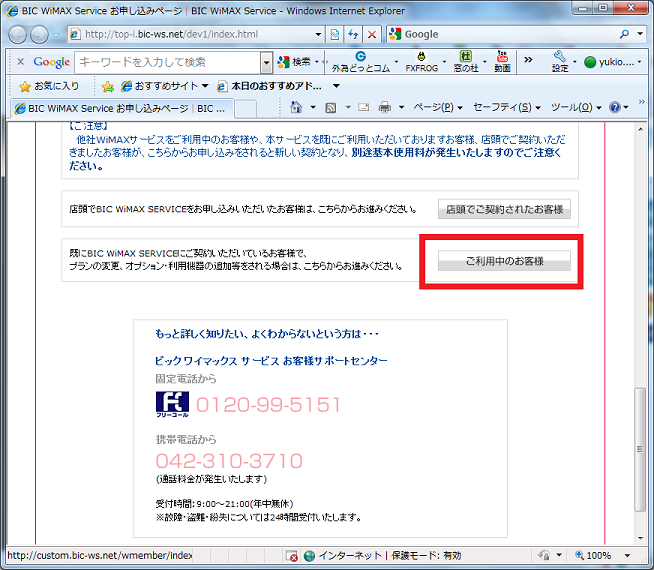This screenshot has width=654, height=570.
Task: Open the セーフティ(S) dropdown menu
Action: [x=506, y=107]
